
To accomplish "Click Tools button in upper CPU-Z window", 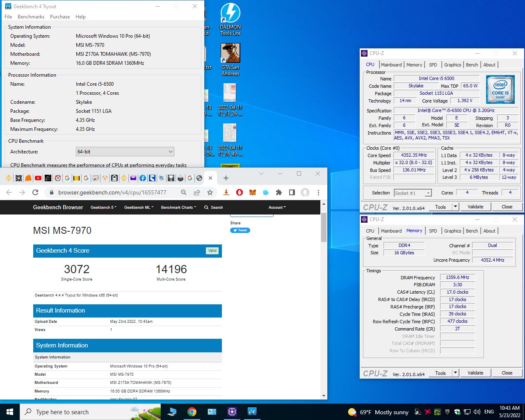I will 441,207.
